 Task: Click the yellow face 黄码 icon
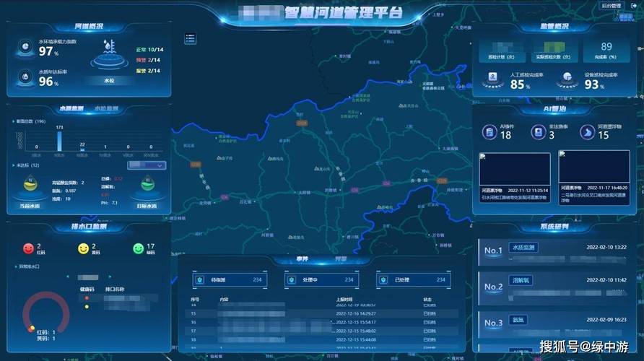[83, 249]
